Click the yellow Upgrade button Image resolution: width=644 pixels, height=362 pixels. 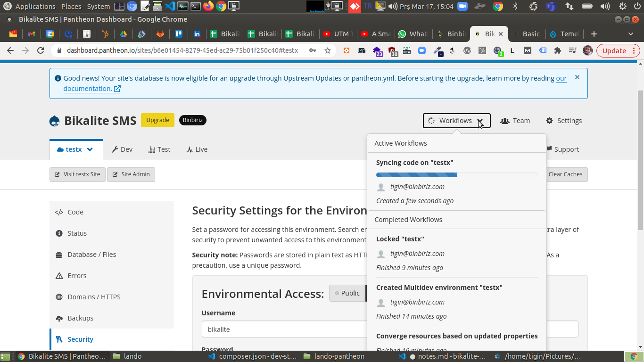coord(157,120)
